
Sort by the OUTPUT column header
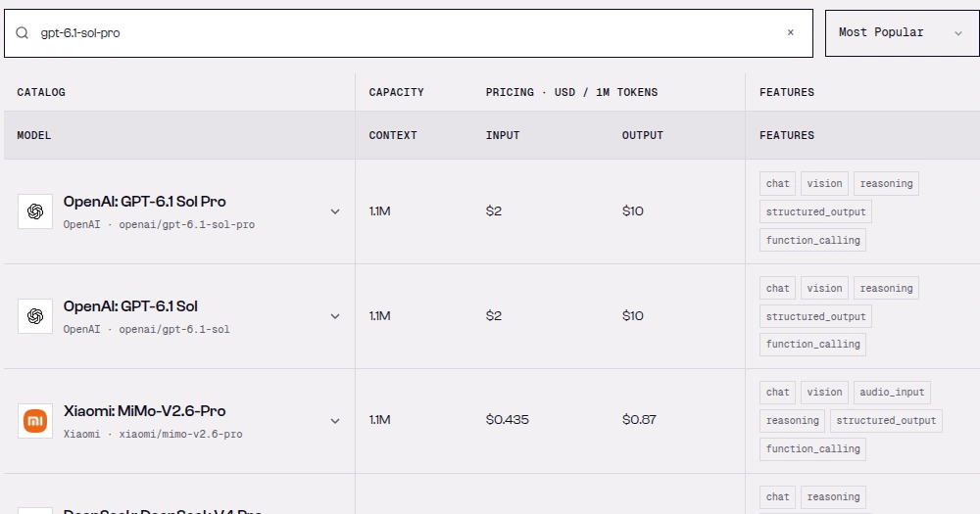click(x=642, y=135)
